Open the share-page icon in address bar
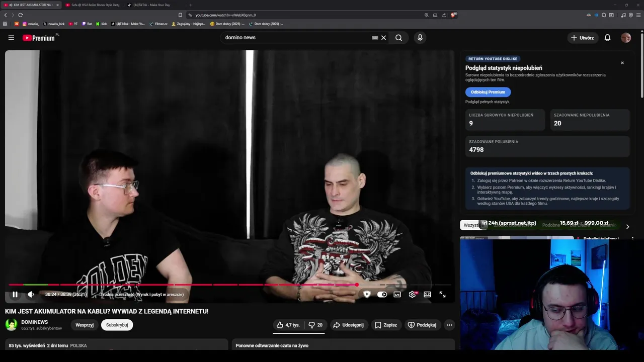 tap(444, 15)
